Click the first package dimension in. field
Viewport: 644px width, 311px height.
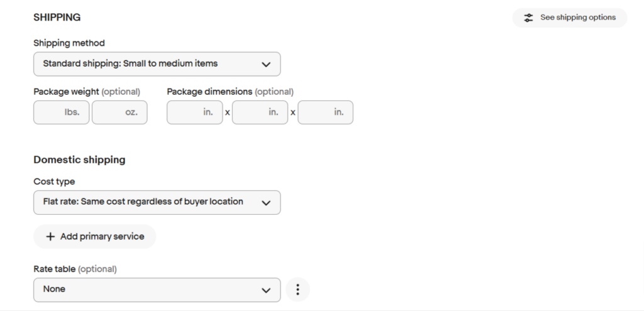click(x=195, y=112)
